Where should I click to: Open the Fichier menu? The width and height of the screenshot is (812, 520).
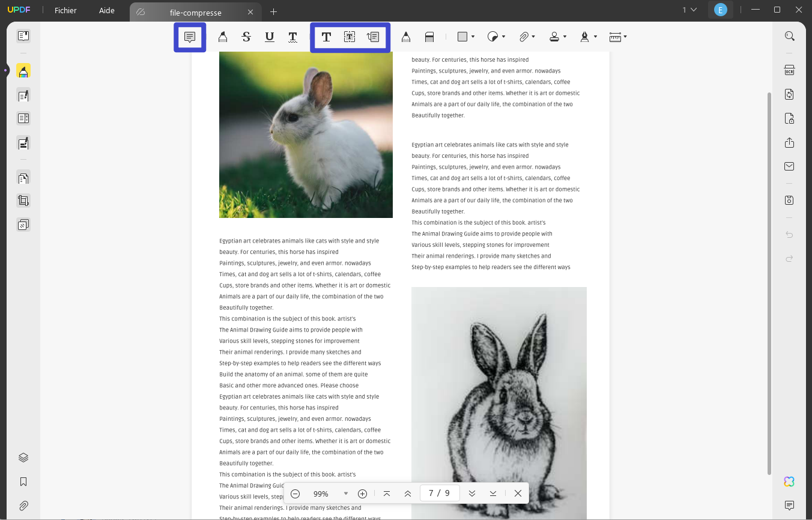click(65, 10)
